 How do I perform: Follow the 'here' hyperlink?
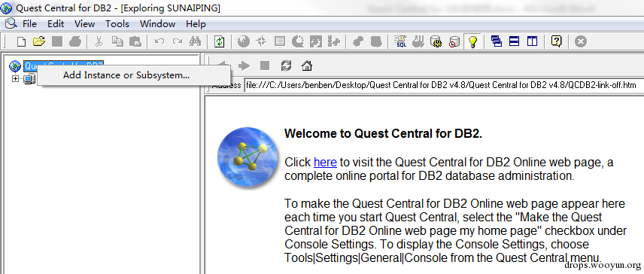(x=325, y=163)
